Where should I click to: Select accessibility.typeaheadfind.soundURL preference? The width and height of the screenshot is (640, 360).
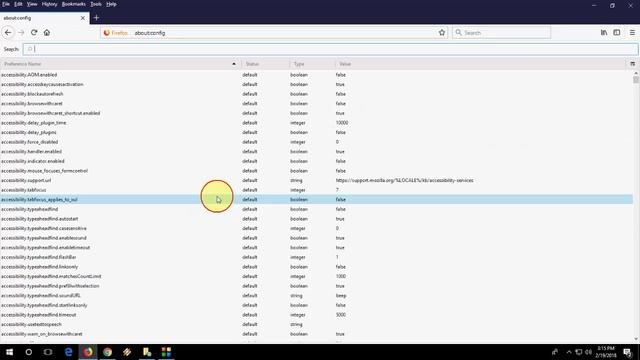(317, 296)
